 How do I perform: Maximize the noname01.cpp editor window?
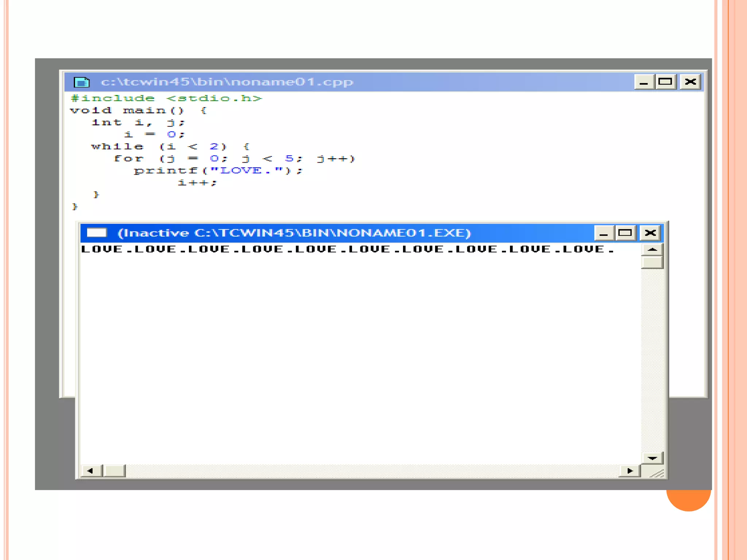665,82
